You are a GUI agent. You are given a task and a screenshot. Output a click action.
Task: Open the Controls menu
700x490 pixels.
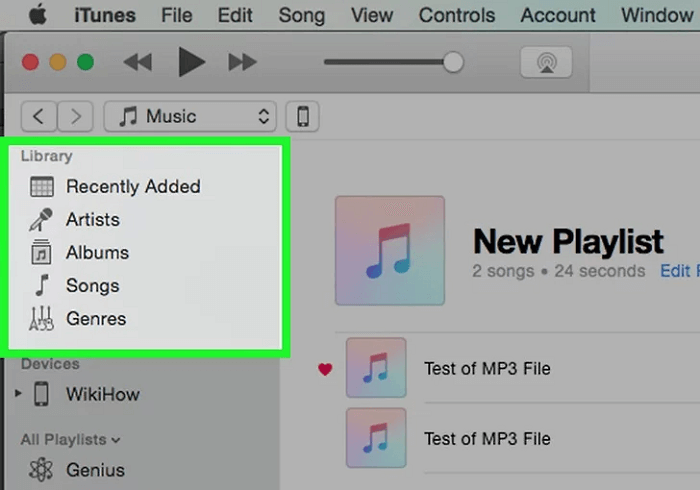tap(457, 16)
